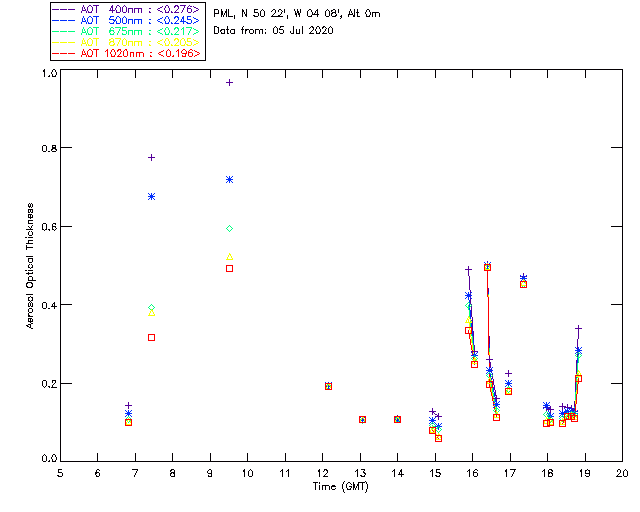Viewport: 640px width, 512px height.
Task: Click the lowest red square near 0.06 at 15h
Action: point(438,439)
